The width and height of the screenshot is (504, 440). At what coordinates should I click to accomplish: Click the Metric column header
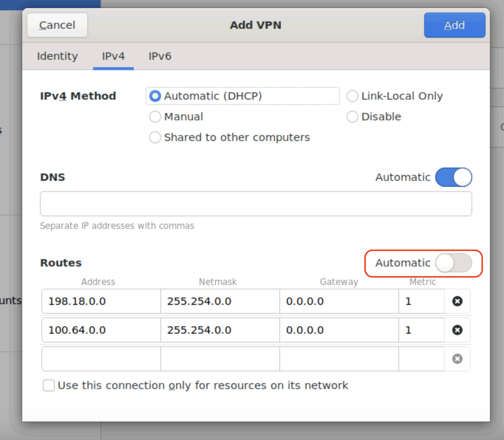(423, 282)
